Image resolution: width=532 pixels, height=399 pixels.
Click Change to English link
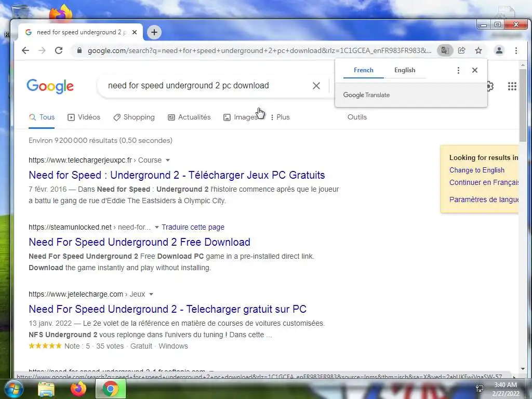coord(477,170)
